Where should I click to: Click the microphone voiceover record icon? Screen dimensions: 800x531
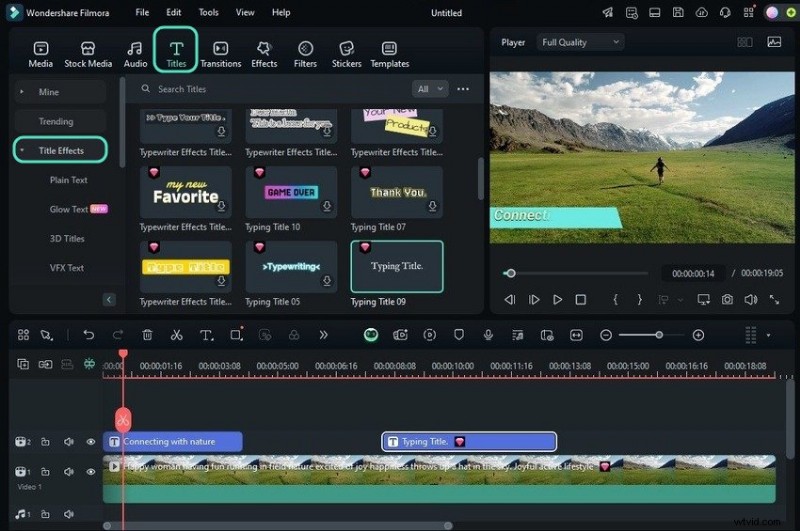(488, 335)
